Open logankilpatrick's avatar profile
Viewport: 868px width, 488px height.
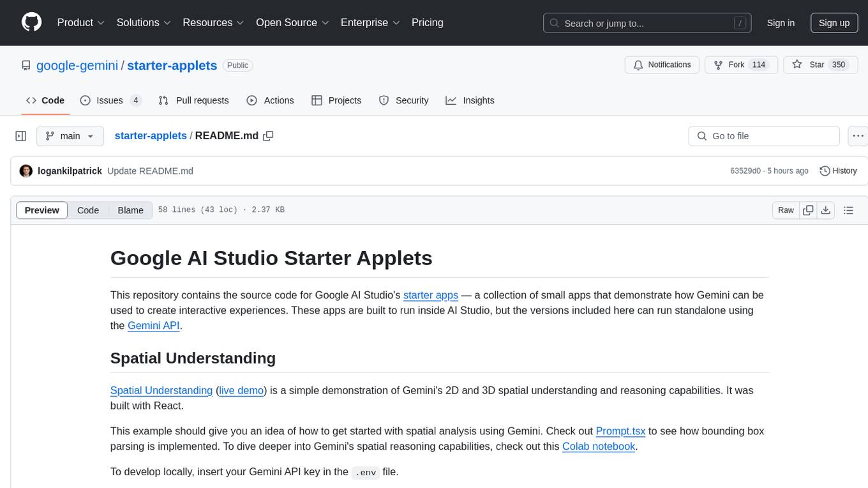pos(26,171)
